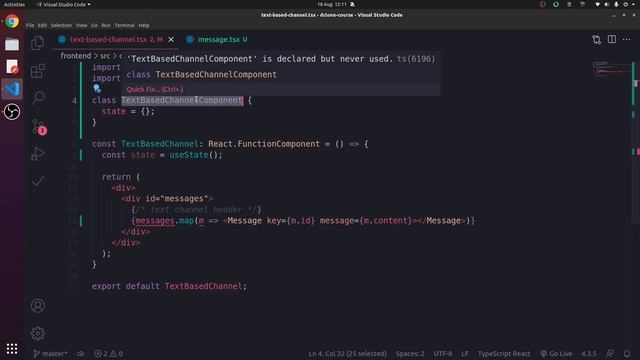The width and height of the screenshot is (640, 360).
Task: Open the View menu
Action: click(81, 25)
